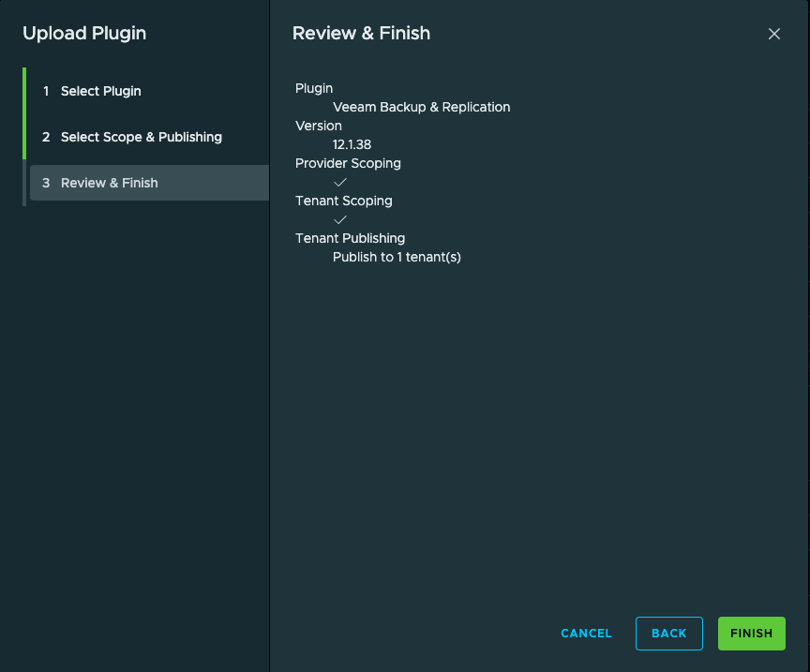
Task: Click the Plugin label
Action: (314, 88)
